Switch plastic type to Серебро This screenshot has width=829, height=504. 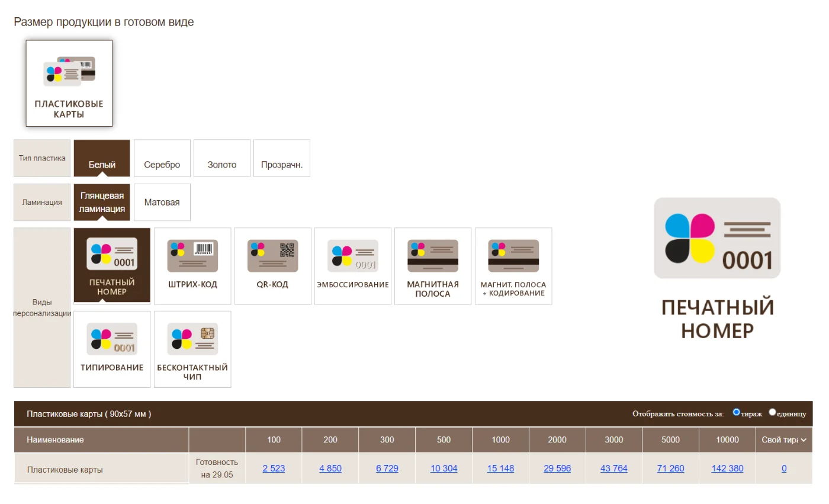coord(162,158)
